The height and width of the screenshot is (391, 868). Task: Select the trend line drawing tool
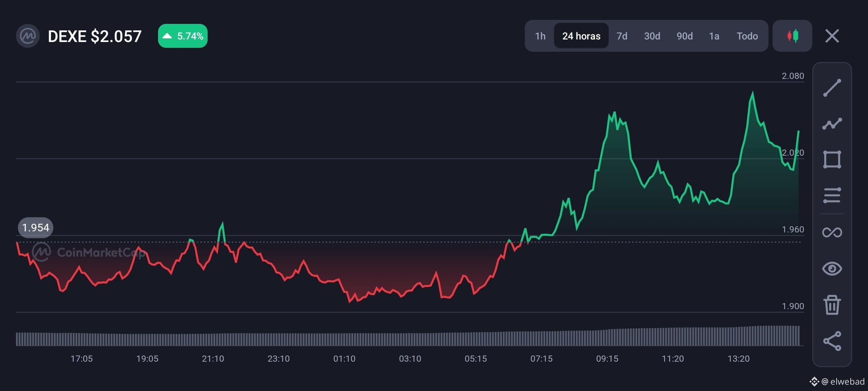click(x=832, y=88)
